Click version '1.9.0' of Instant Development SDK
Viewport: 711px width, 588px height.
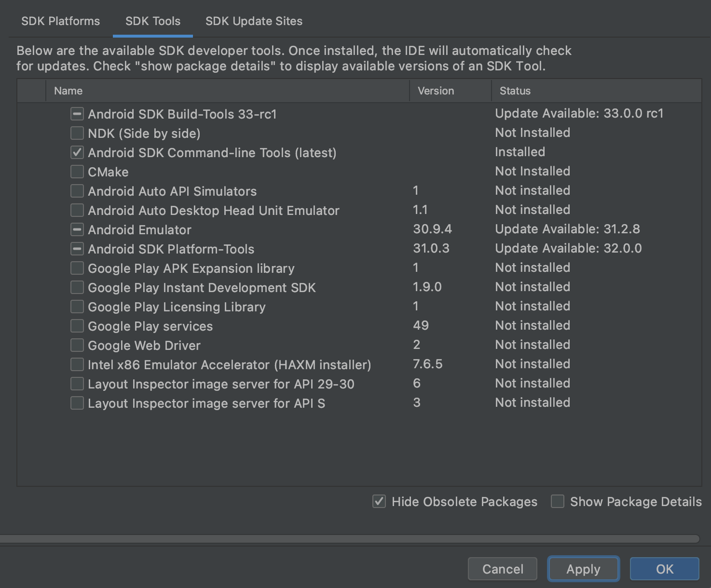(x=427, y=287)
